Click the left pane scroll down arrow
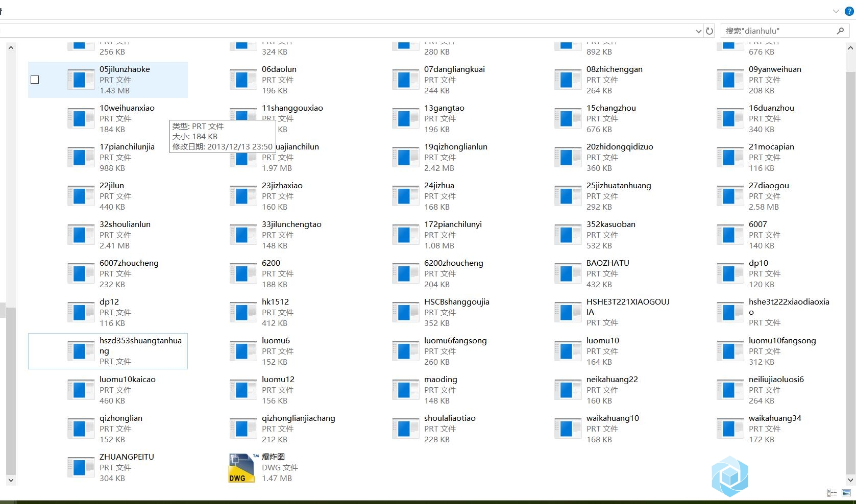 click(11, 480)
